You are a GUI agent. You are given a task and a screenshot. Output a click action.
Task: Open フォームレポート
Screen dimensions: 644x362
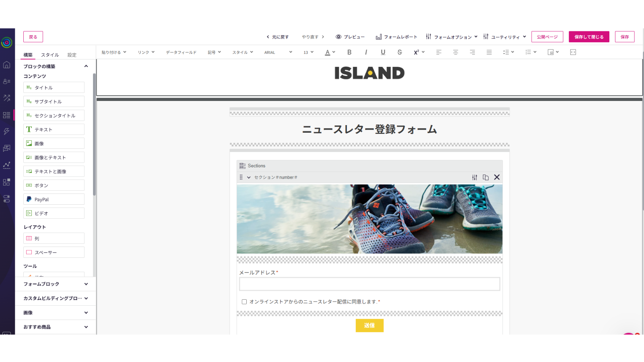[x=396, y=37]
